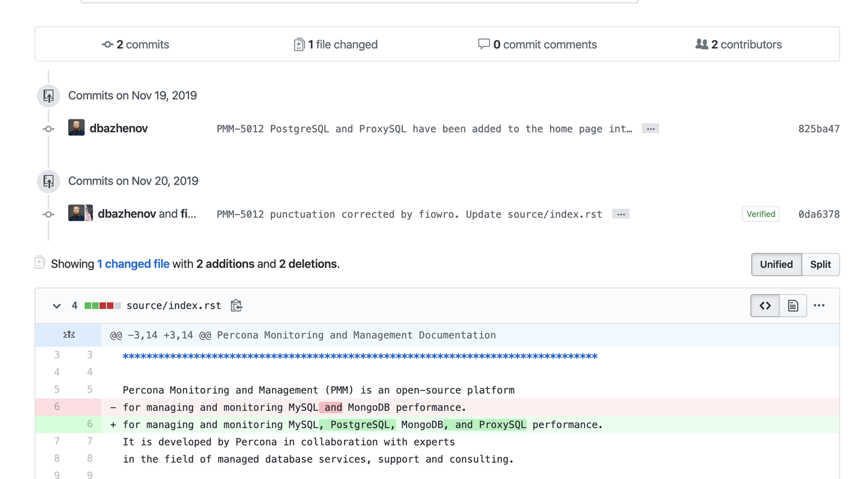The height and width of the screenshot is (479, 868).
Task: Click the commits icon in the summary bar
Action: pyautogui.click(x=107, y=44)
